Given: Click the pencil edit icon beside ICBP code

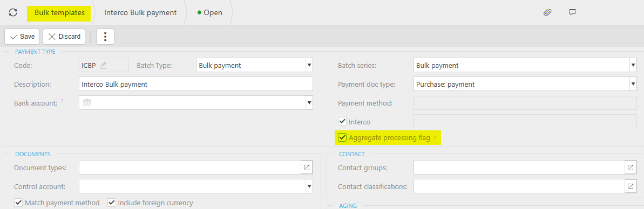Looking at the screenshot, I should (103, 65).
